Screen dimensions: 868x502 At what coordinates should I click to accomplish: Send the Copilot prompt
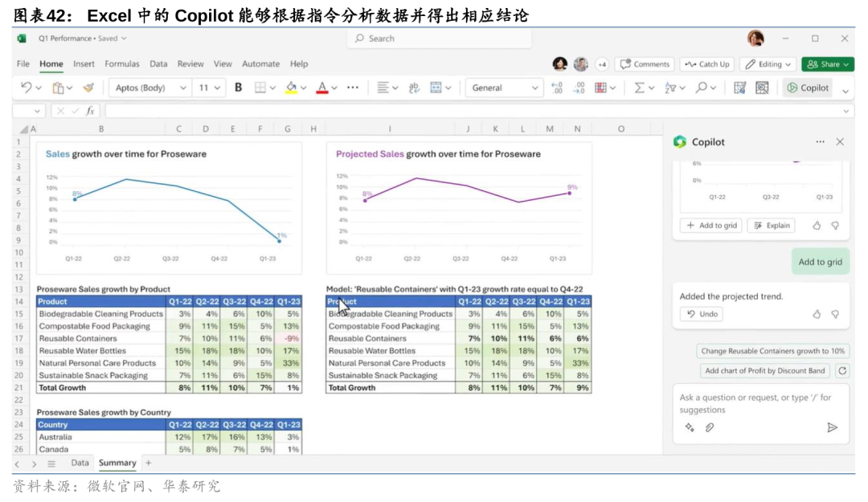(x=832, y=427)
